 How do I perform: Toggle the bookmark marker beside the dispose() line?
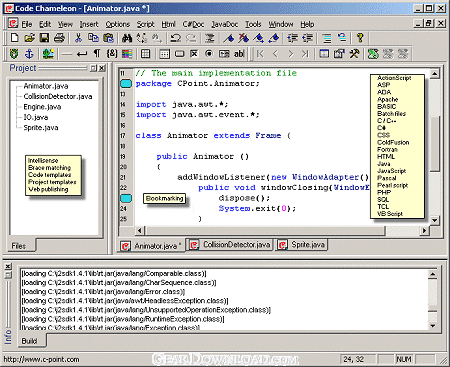point(126,198)
